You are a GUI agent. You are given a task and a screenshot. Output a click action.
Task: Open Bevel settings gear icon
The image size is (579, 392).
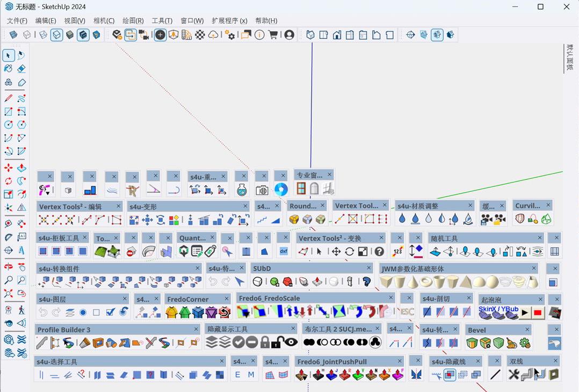pyautogui.click(x=525, y=343)
